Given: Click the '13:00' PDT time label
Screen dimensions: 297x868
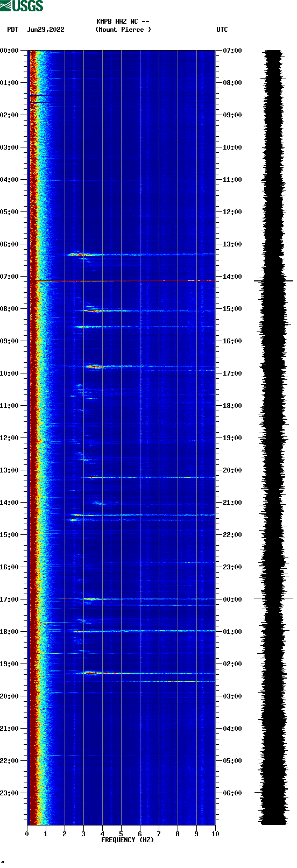Looking at the screenshot, I should [10, 470].
